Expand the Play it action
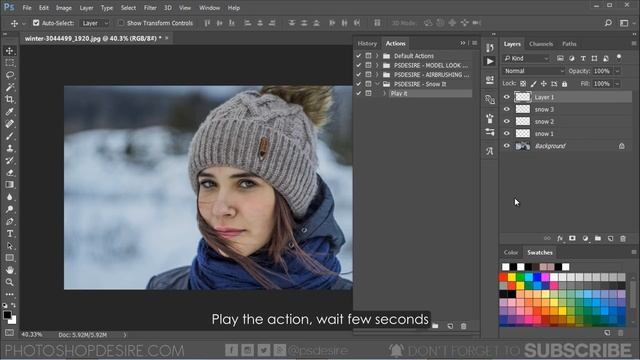This screenshot has width=640, height=360. point(384,93)
